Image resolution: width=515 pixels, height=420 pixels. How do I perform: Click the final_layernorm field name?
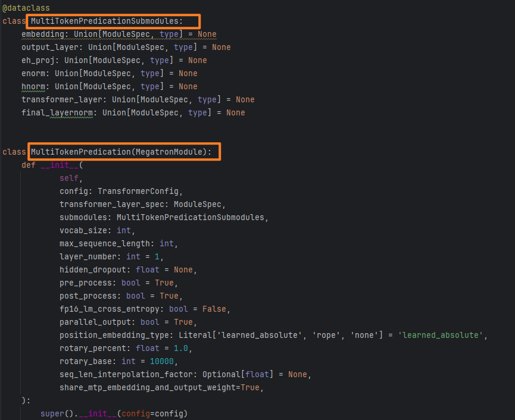(57, 113)
